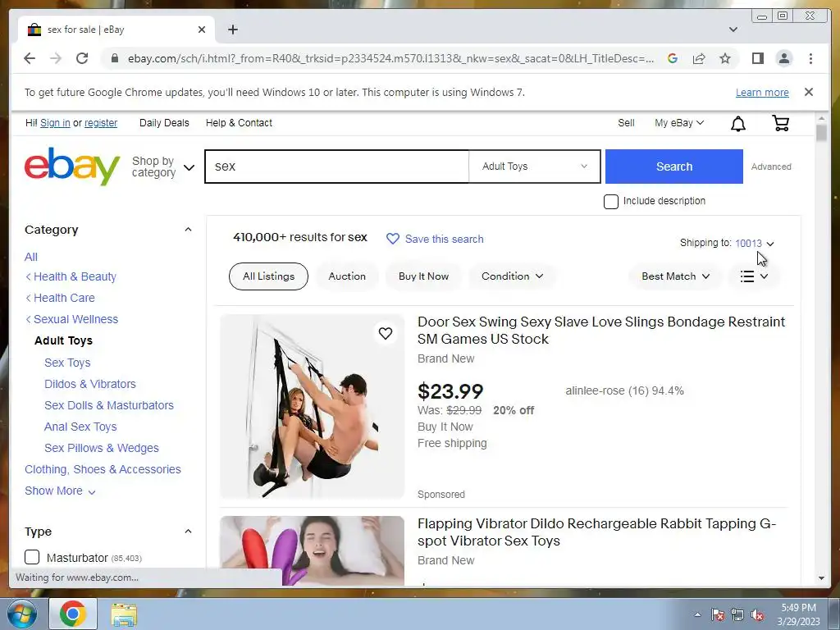This screenshot has width=840, height=630.
Task: Reload the eBay page
Action: tap(82, 58)
